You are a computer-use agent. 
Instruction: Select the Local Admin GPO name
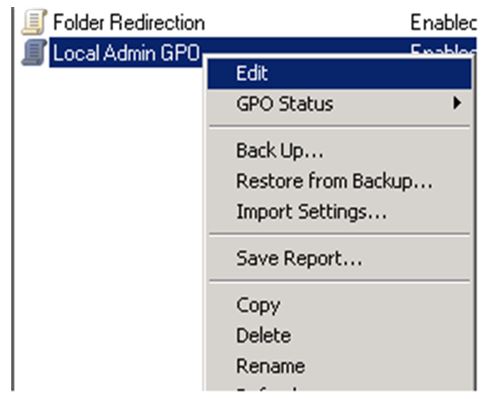[x=127, y=53]
